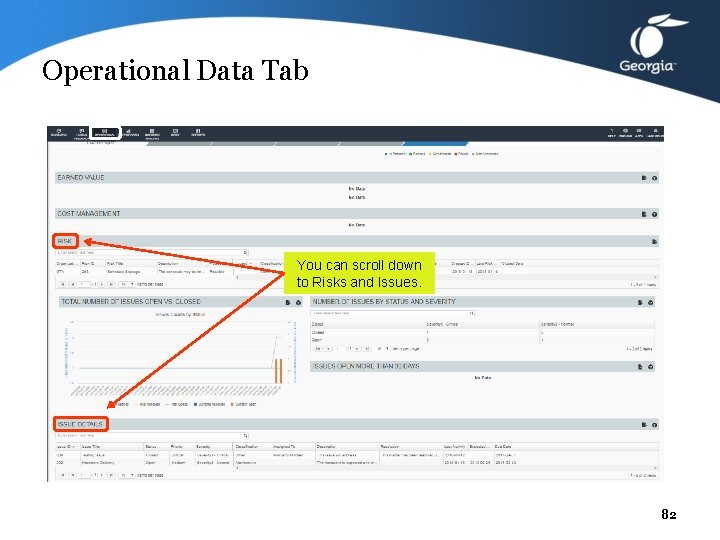Open info icon for Issues by Status panel
The image size is (720, 540).
[x=651, y=302]
